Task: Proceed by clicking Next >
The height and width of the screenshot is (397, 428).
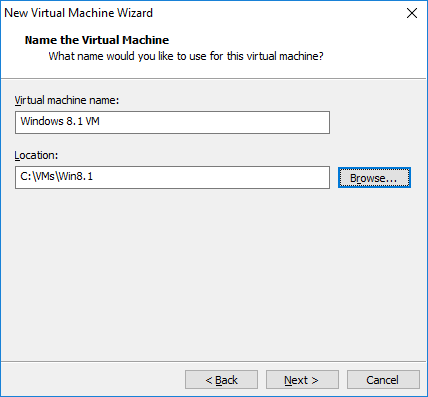Action: coord(302,380)
